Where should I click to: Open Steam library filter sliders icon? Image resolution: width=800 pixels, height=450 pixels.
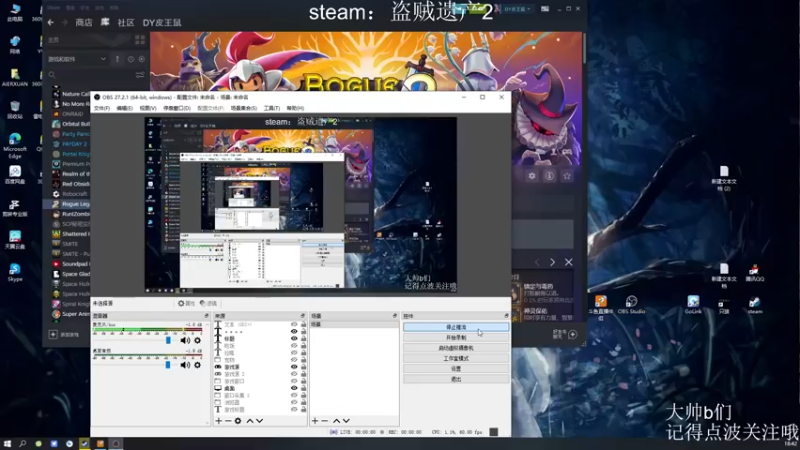coord(139,75)
